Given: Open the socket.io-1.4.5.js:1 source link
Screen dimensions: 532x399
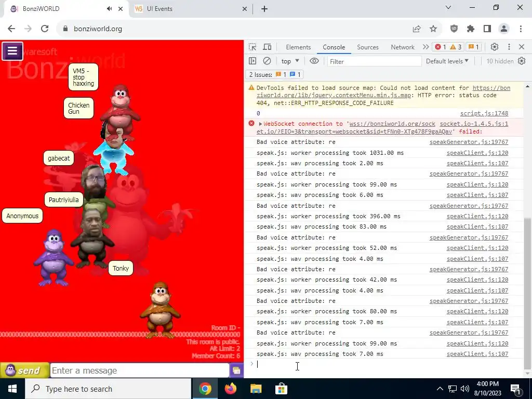Looking at the screenshot, I should (474, 124).
